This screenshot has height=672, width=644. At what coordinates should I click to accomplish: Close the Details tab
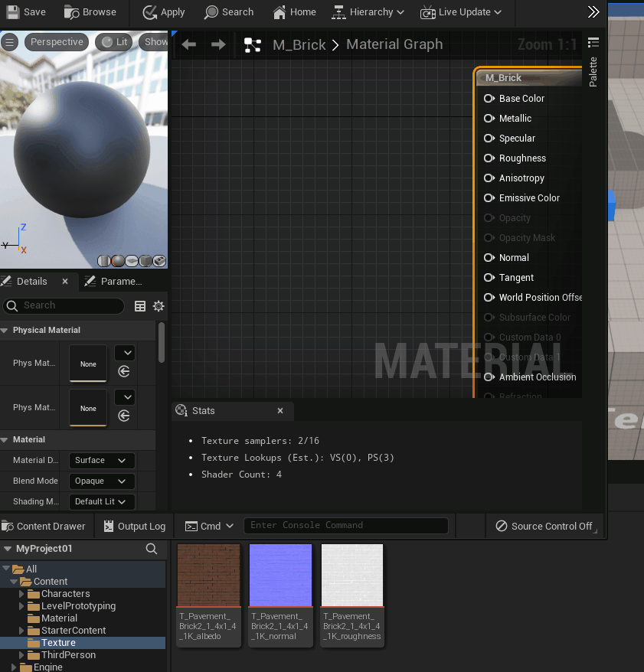[x=65, y=281]
